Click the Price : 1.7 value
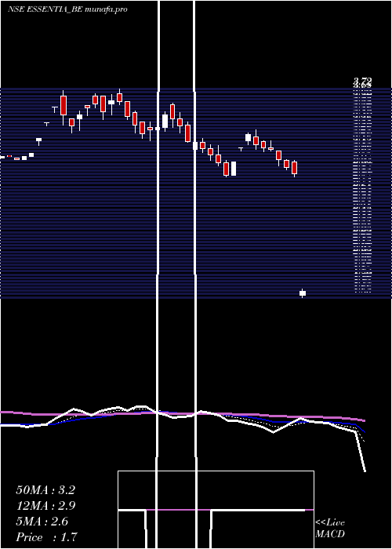The width and height of the screenshot is (392, 549). click(x=46, y=537)
